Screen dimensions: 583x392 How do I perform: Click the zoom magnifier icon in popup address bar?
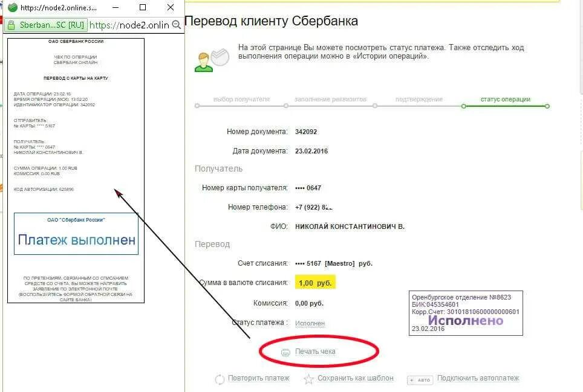coord(176,25)
